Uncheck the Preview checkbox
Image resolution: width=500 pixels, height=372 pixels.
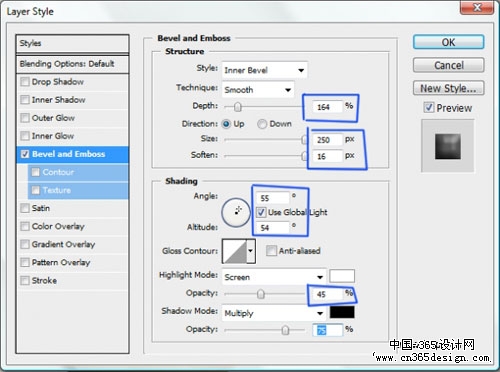[x=429, y=108]
